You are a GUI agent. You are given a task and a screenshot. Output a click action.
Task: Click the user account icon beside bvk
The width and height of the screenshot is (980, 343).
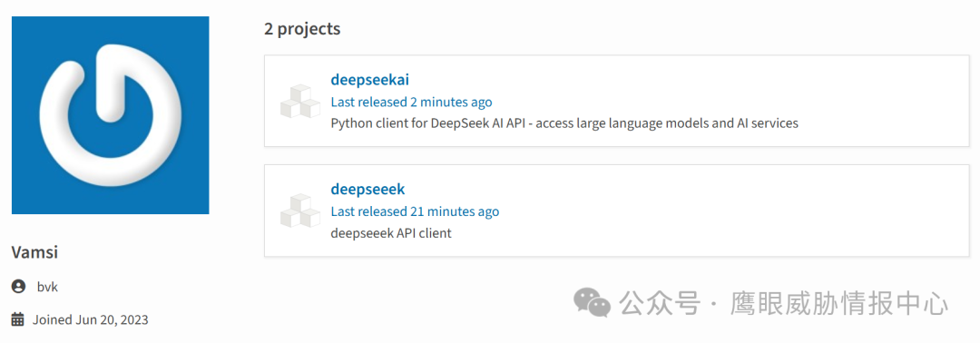tap(18, 287)
